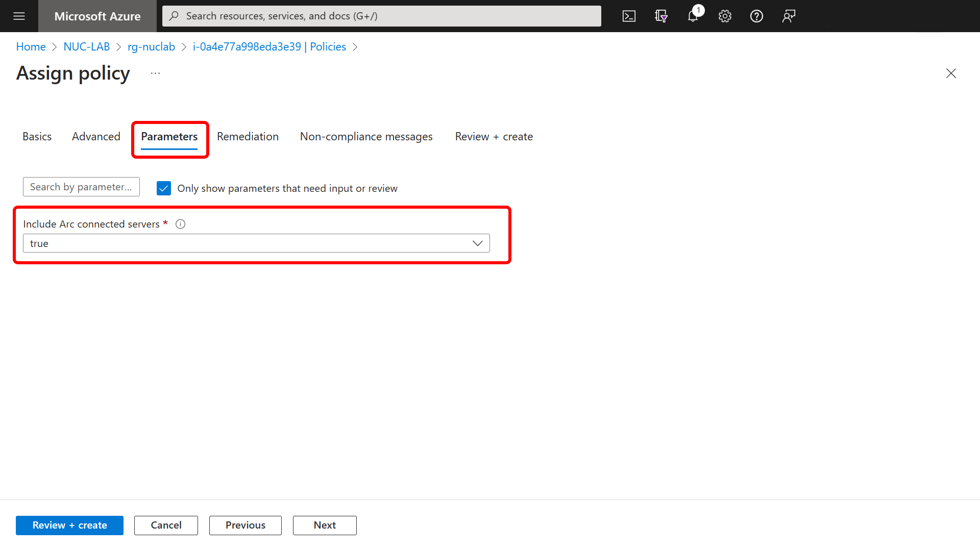This screenshot has height=551, width=980.
Task: Open the Directories and subscriptions filter icon
Action: [661, 16]
